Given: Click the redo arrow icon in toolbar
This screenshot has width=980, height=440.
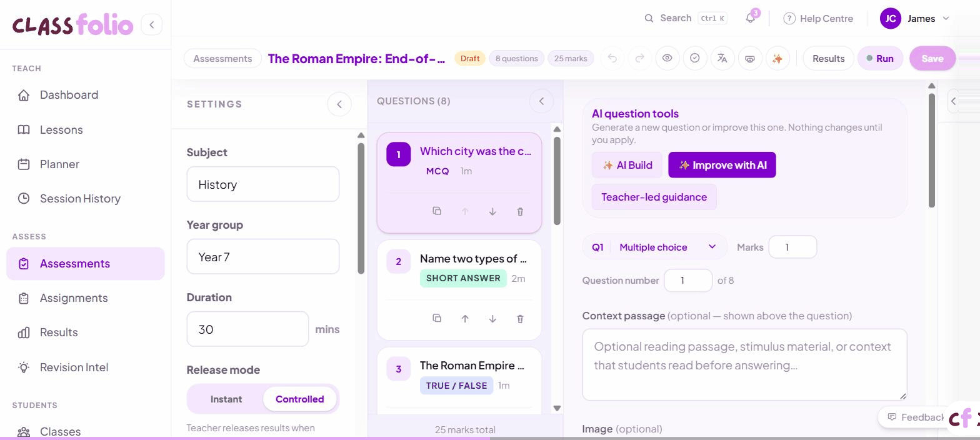Looking at the screenshot, I should (640, 58).
